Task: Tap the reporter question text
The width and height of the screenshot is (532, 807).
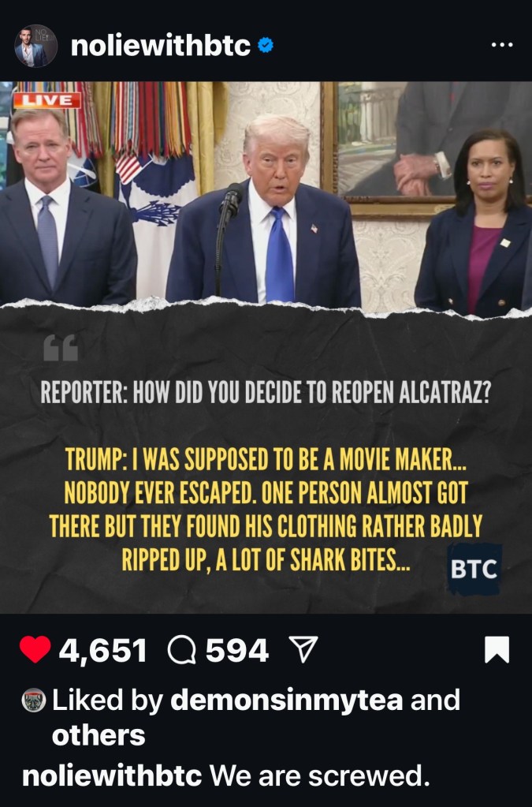Action: click(x=266, y=394)
